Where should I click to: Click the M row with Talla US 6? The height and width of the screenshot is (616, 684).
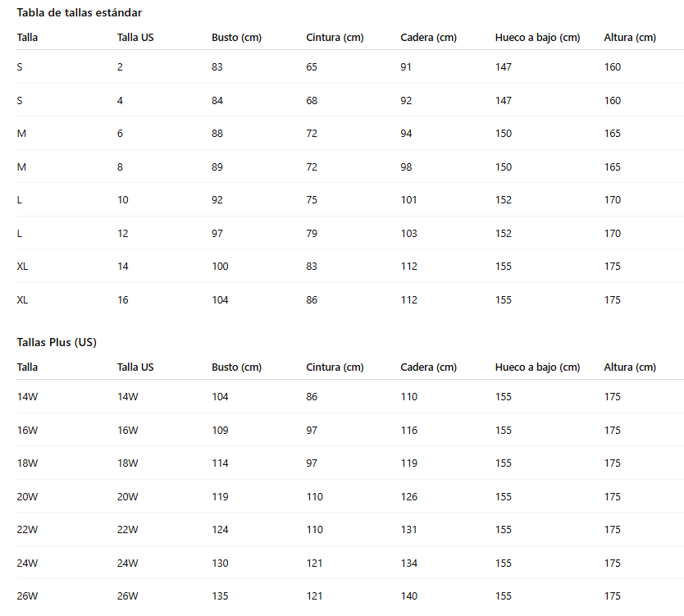[350, 133]
